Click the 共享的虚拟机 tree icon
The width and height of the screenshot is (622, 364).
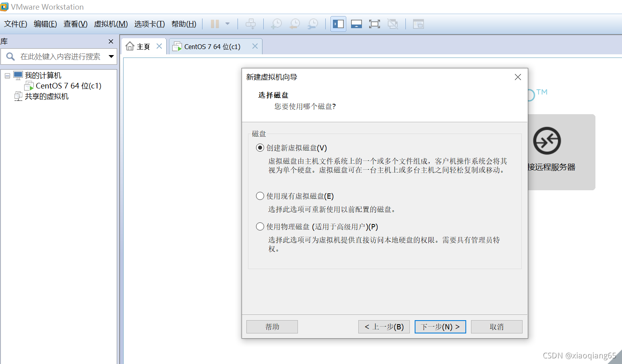click(x=18, y=96)
